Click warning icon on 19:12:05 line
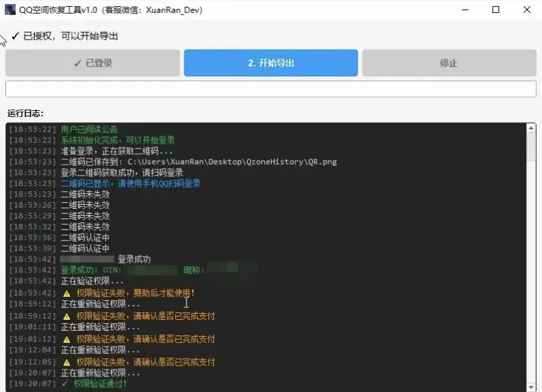Viewport: 542px width, 392px height. click(x=67, y=363)
